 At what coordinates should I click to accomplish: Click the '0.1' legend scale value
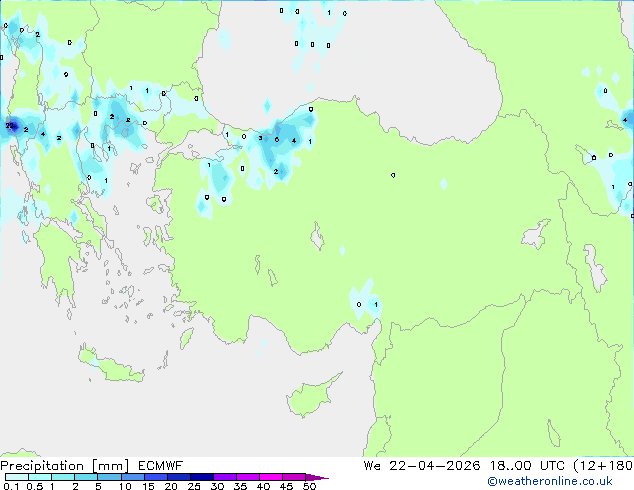pos(11,486)
